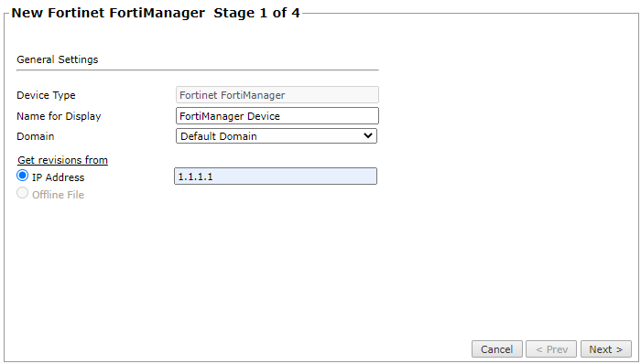The image size is (641, 364).
Task: Click the Stage 1 of 4 indicator
Action: point(256,13)
